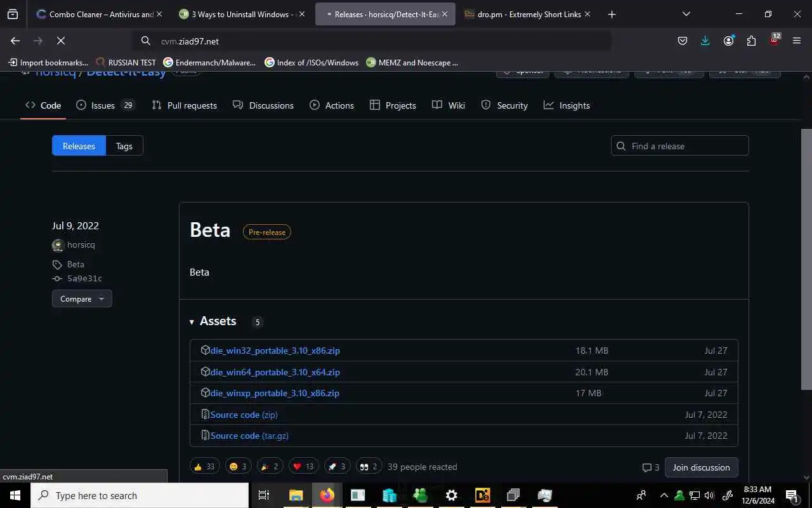812x508 pixels.
Task: Open the Firefox View icon
Action: (13, 14)
